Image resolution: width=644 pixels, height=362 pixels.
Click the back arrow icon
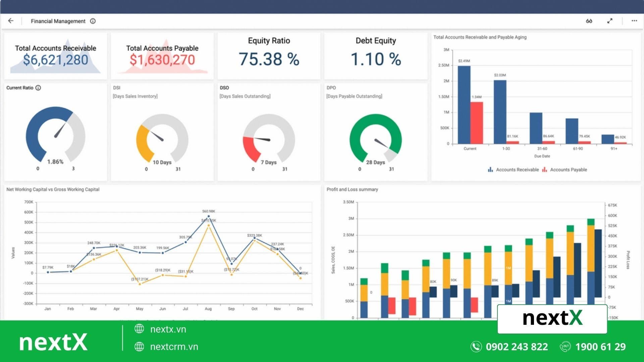pyautogui.click(x=11, y=21)
